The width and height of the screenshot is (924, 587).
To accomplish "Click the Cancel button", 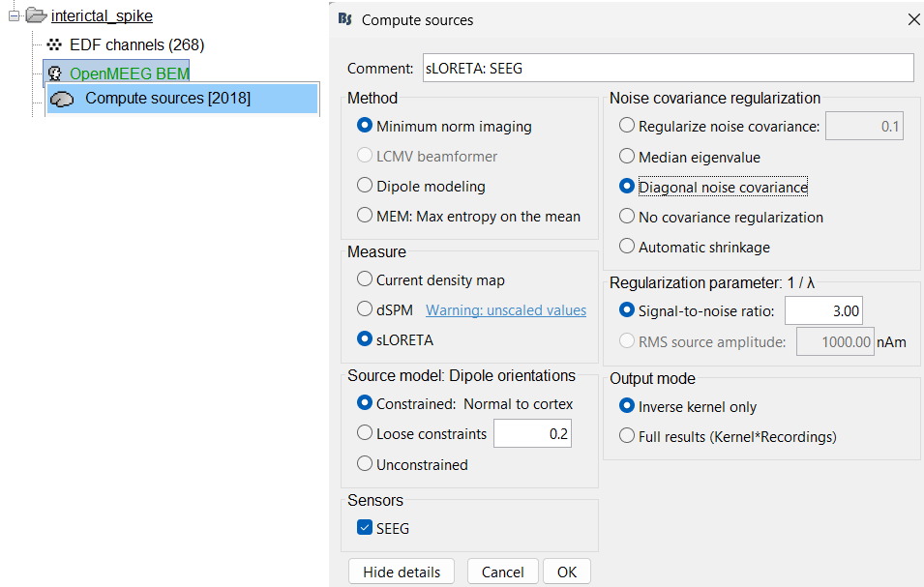I will (x=502, y=572).
